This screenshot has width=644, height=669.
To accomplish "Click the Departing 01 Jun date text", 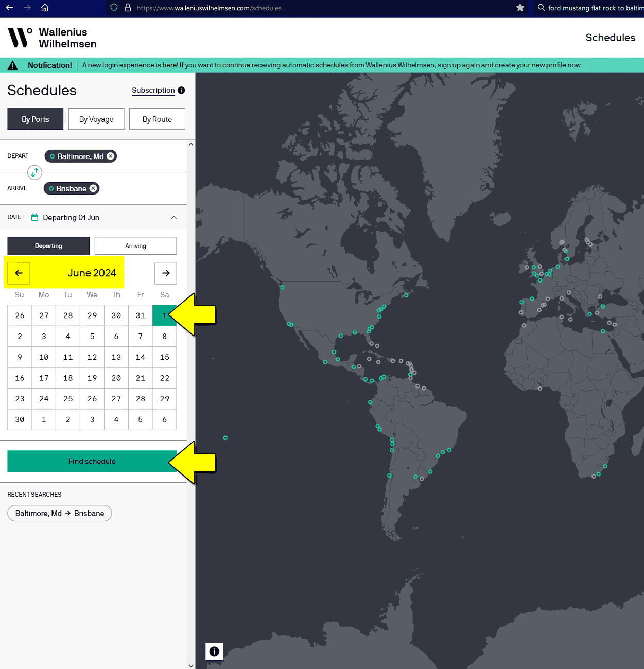I will [71, 218].
